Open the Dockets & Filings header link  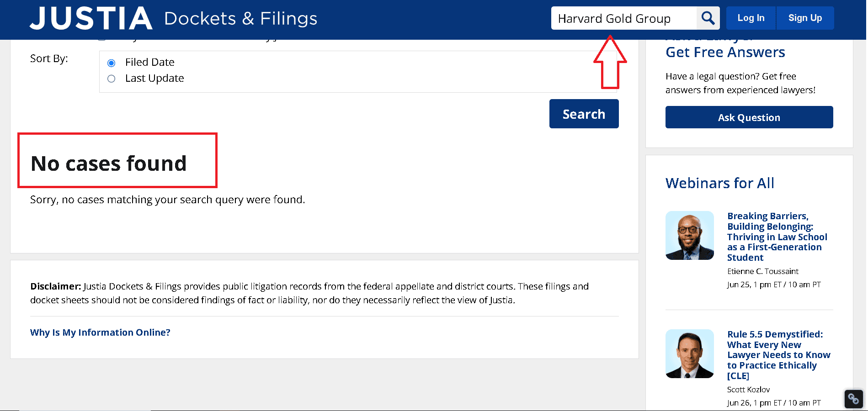point(240,19)
